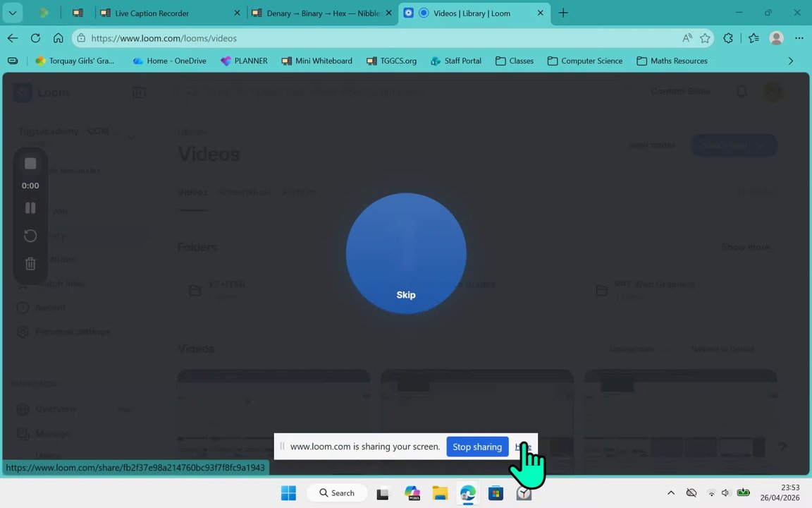Open browser Extensions menu
This screenshot has width=812, height=508.
coord(728,38)
